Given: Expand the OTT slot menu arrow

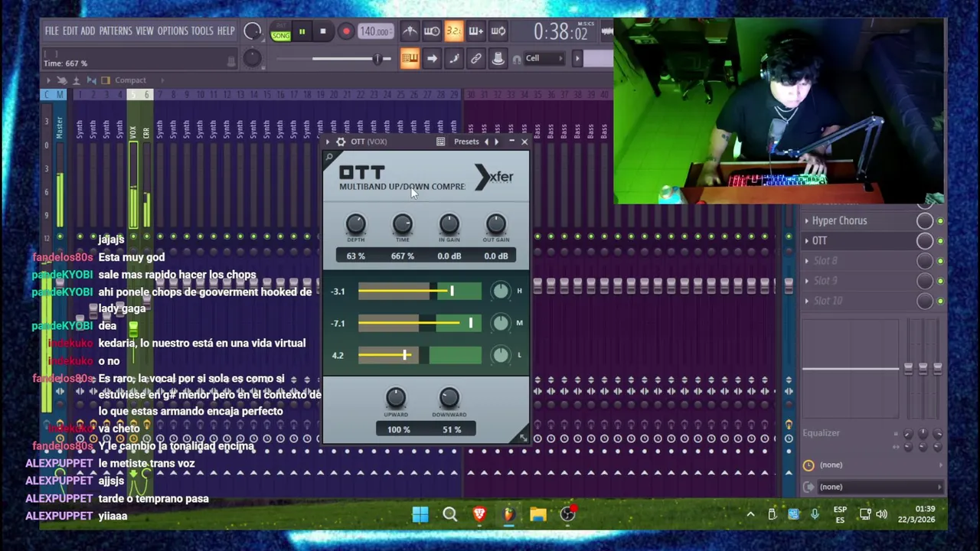Looking at the screenshot, I should (x=806, y=241).
